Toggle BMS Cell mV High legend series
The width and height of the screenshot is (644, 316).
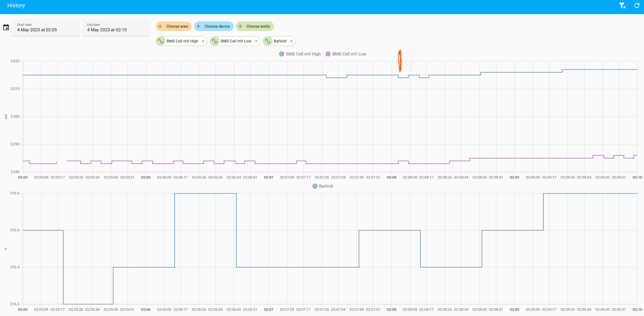(303, 54)
